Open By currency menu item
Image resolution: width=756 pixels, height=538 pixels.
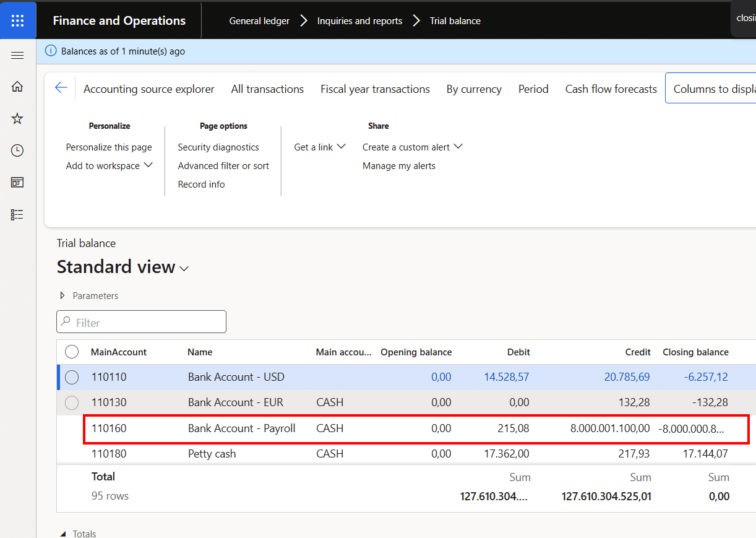(x=474, y=89)
